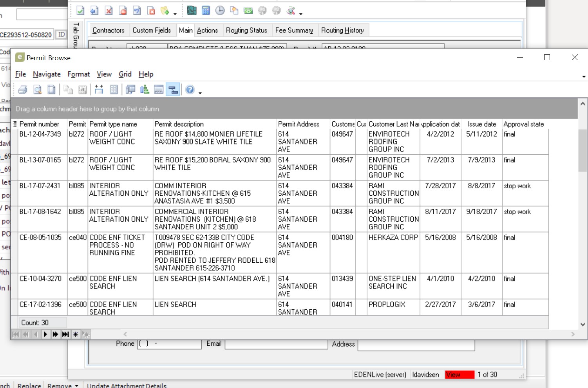Go to the last record with navigator button
The image size is (588, 388).
point(65,334)
